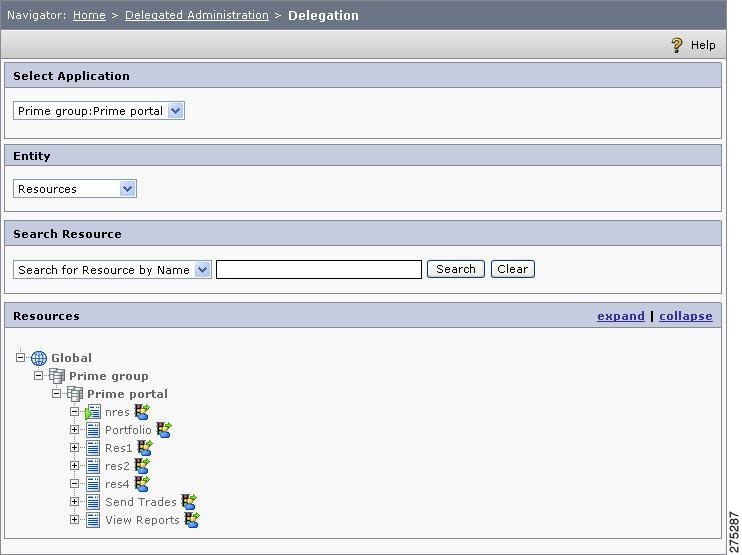The image size is (742, 555).
Task: Click the Global globe icon
Action: 39,358
